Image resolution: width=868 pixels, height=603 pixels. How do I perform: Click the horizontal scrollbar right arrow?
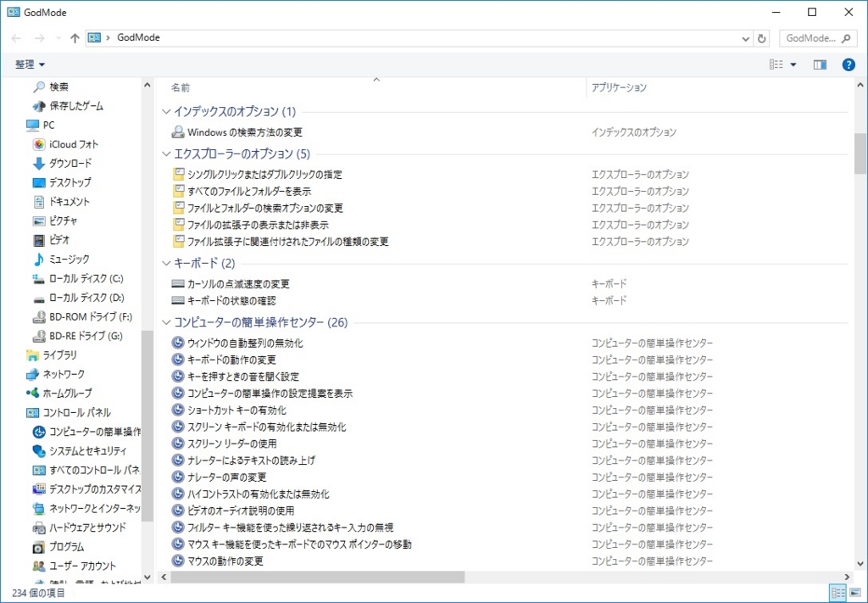847,577
